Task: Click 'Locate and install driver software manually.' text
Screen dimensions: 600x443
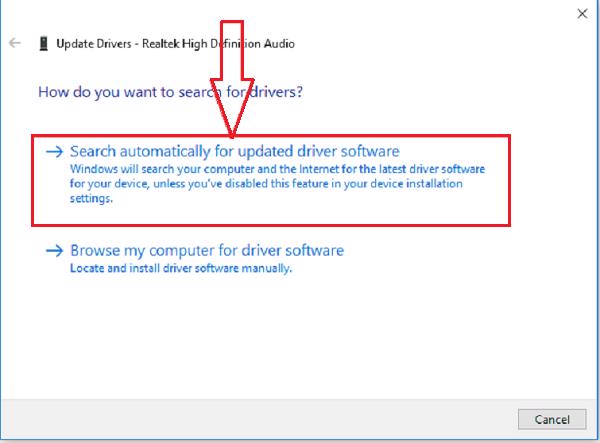Action: pyautogui.click(x=181, y=268)
